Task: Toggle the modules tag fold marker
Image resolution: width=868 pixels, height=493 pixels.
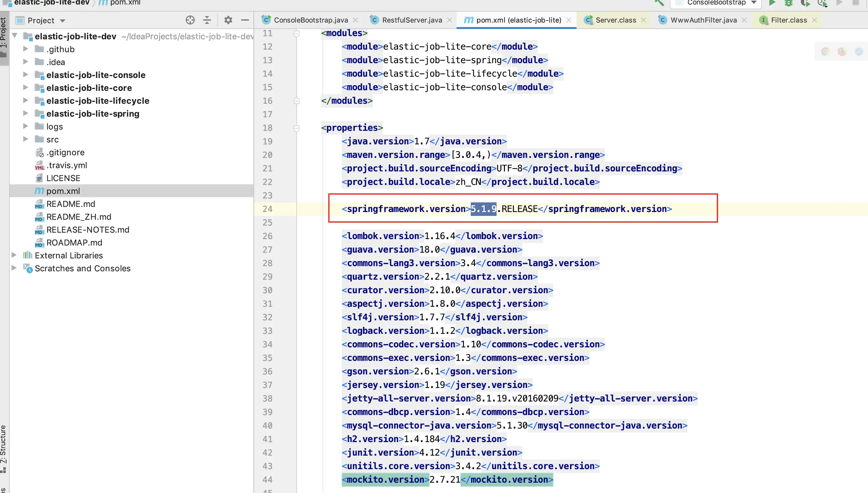Action: [x=296, y=33]
